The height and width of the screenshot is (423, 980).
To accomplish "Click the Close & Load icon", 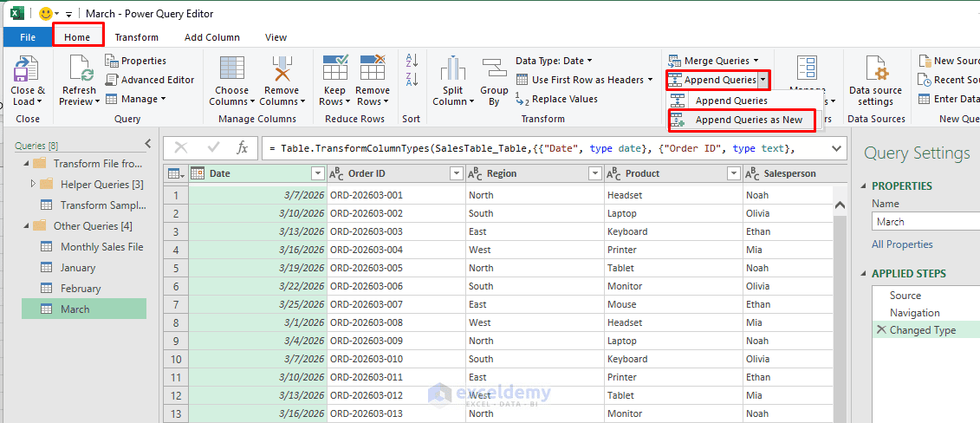I will coord(26,68).
